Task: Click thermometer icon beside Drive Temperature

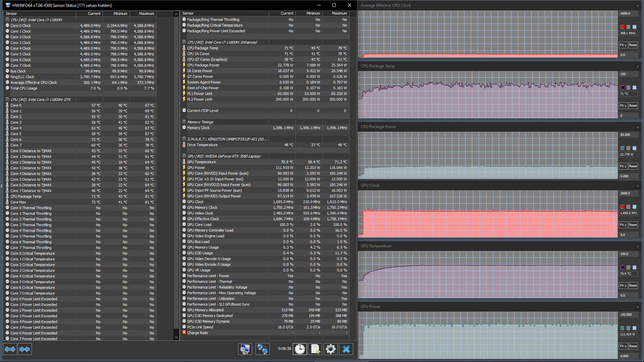Action: tap(184, 145)
